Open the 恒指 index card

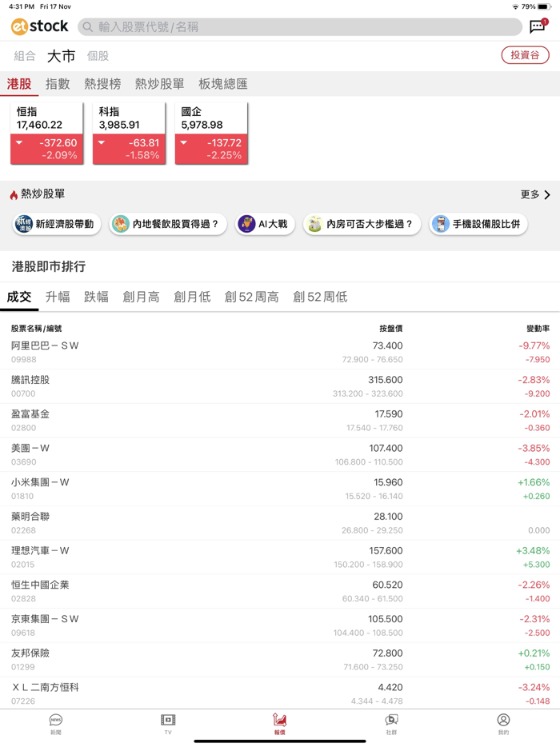point(46,134)
